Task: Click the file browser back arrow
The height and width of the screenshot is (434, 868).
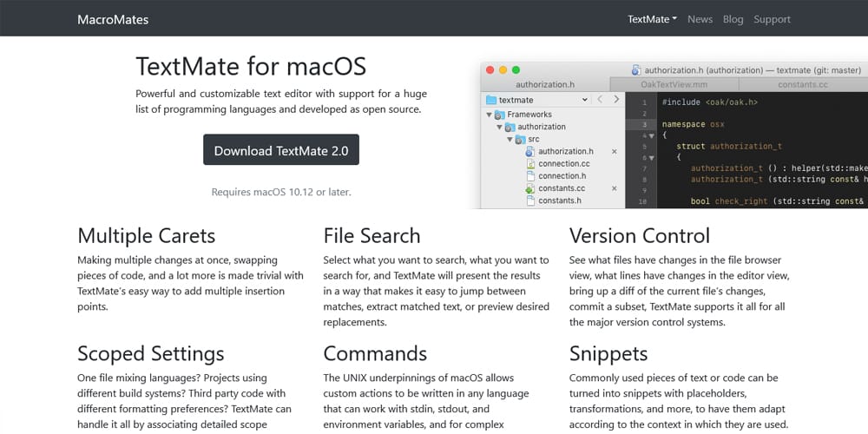Action: [600, 100]
